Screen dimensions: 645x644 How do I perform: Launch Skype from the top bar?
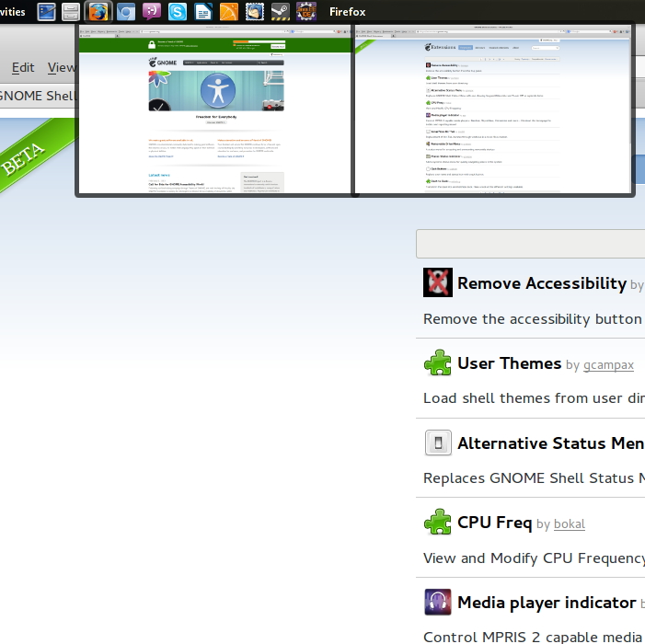point(178,12)
